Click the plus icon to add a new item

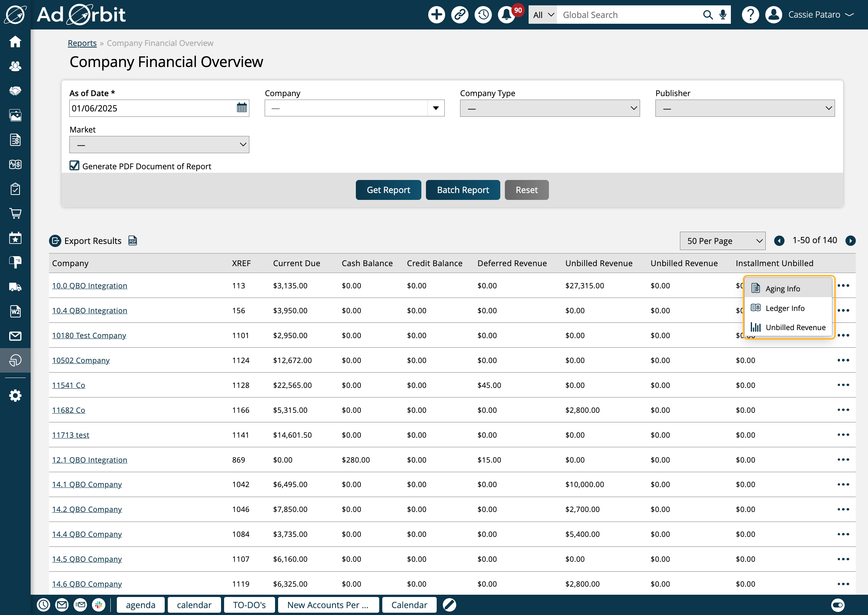[x=436, y=15]
